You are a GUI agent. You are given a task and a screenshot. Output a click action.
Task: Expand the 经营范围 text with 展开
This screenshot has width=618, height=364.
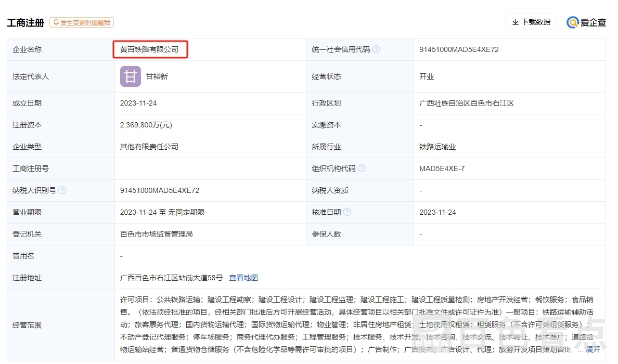pyautogui.click(x=593, y=349)
